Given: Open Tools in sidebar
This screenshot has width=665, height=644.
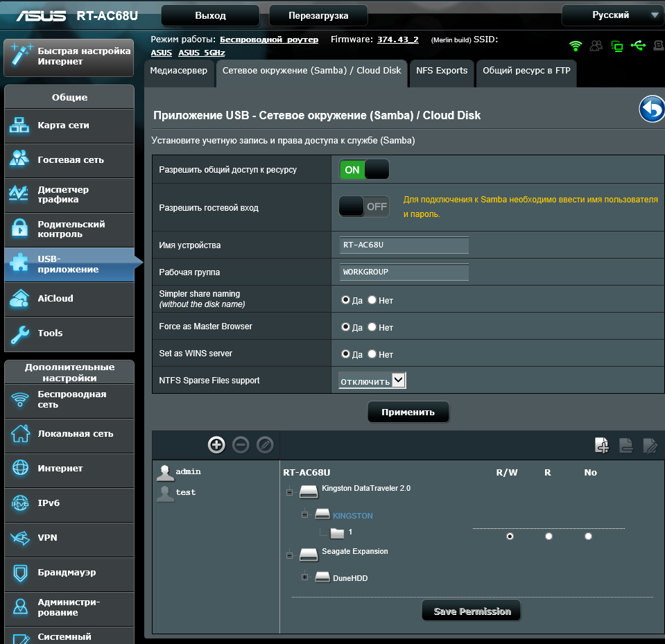Looking at the screenshot, I should coord(69,333).
